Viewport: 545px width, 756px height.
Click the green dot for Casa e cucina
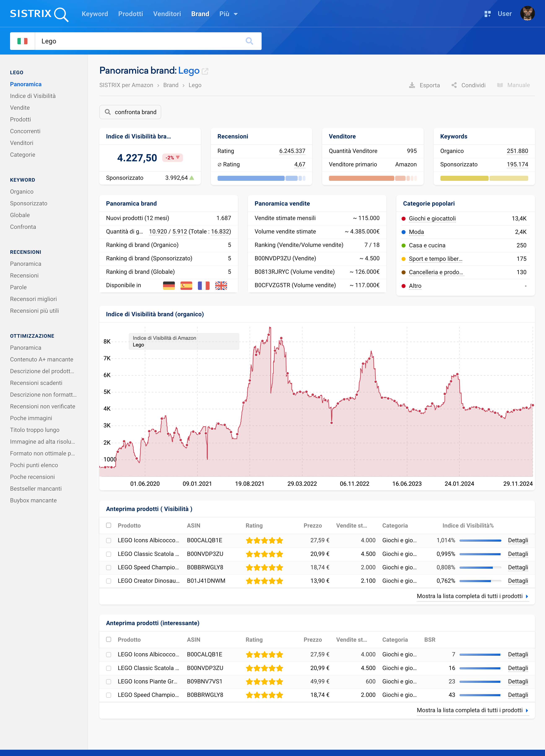pyautogui.click(x=404, y=246)
